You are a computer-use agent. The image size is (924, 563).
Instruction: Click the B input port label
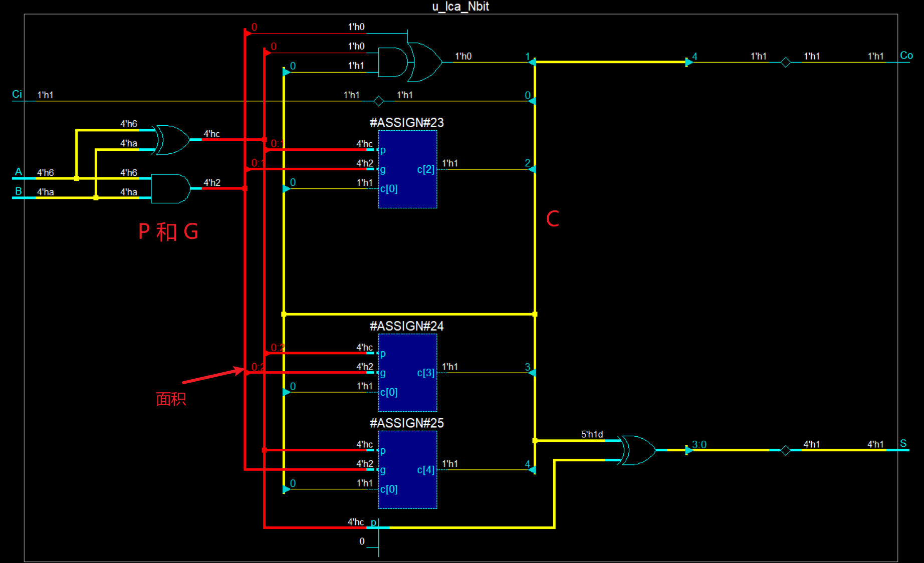(x=19, y=191)
